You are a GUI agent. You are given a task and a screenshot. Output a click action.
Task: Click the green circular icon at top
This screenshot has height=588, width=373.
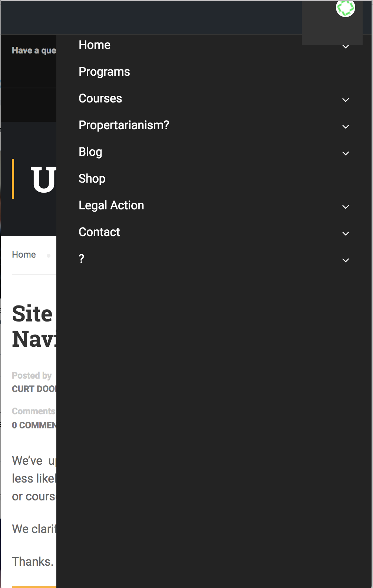pos(345,8)
